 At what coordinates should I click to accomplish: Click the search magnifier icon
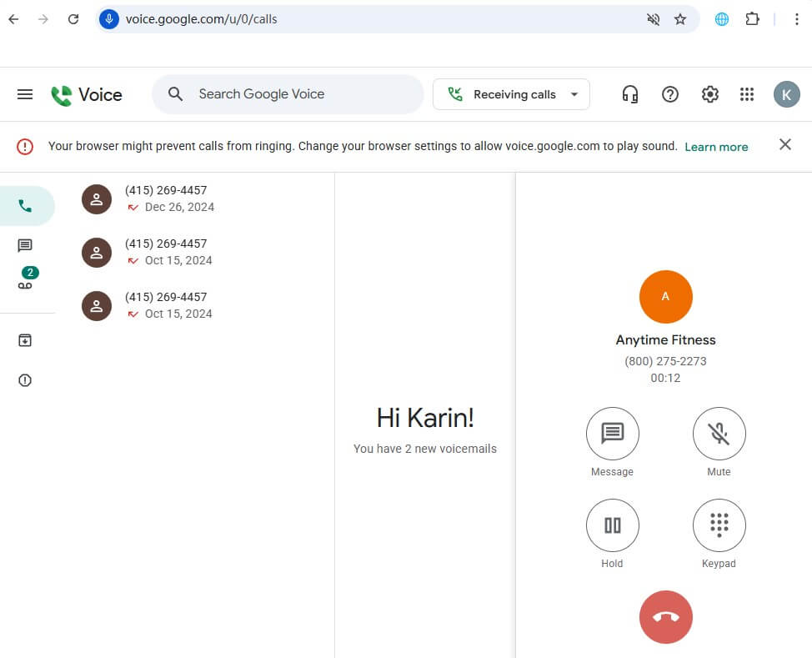[x=176, y=94]
